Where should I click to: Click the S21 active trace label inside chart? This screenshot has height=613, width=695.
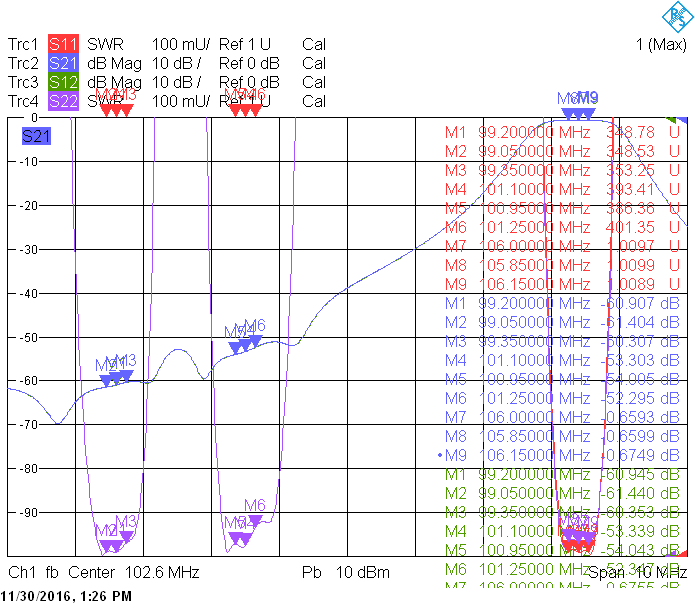click(x=36, y=136)
